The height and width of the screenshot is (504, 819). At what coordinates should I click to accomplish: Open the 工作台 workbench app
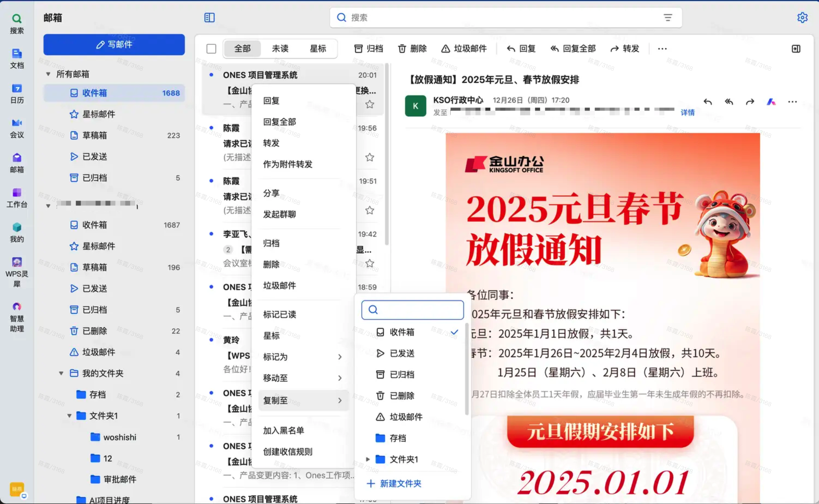[x=17, y=198]
